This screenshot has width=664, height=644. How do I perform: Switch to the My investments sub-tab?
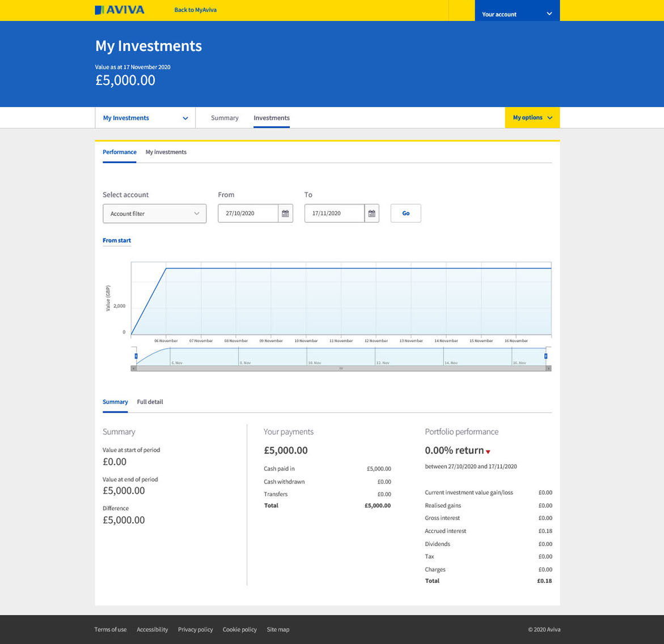pyautogui.click(x=166, y=152)
